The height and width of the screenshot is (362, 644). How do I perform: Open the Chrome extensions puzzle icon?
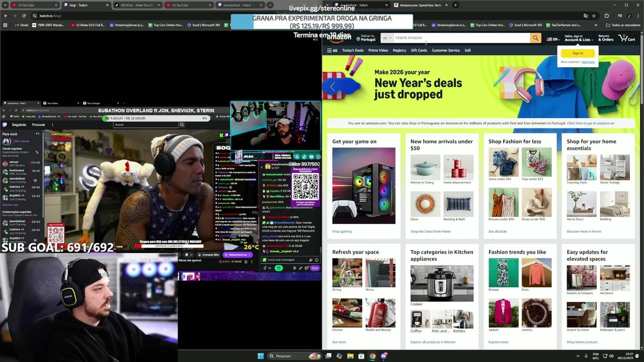[606, 16]
